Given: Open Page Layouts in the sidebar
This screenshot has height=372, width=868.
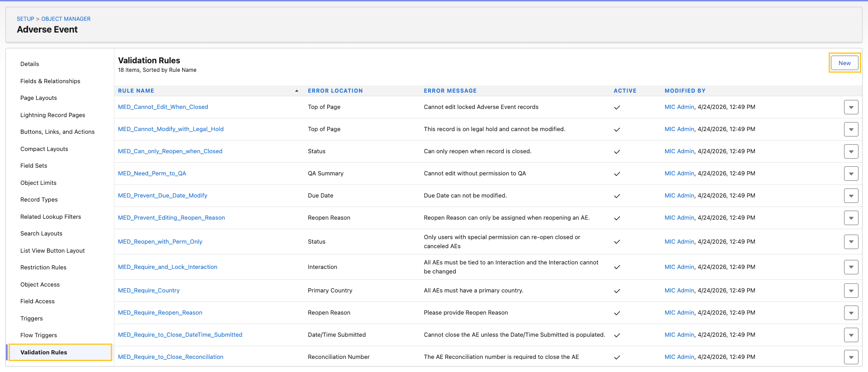Looking at the screenshot, I should (x=38, y=98).
